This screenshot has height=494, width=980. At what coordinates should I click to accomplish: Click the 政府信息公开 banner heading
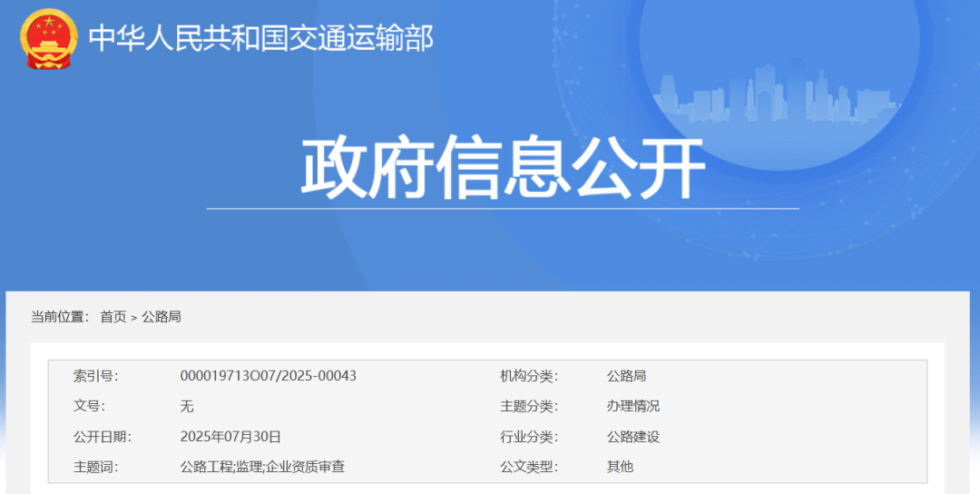point(503,168)
